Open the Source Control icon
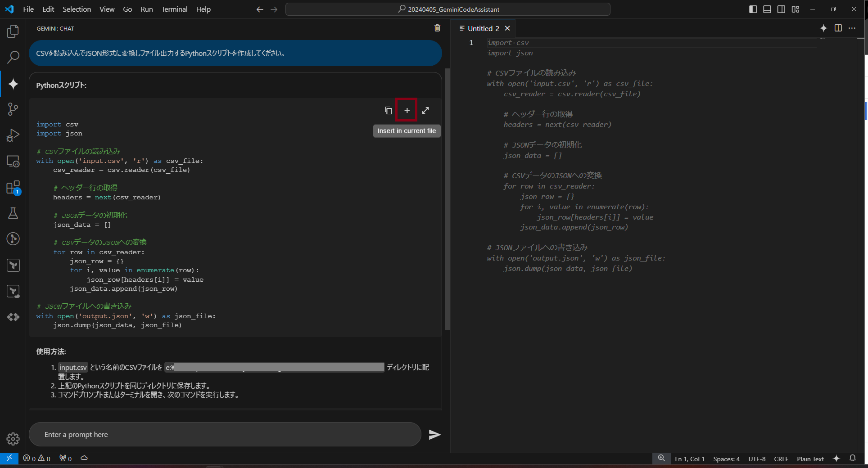Image resolution: width=868 pixels, height=468 pixels. tap(13, 109)
